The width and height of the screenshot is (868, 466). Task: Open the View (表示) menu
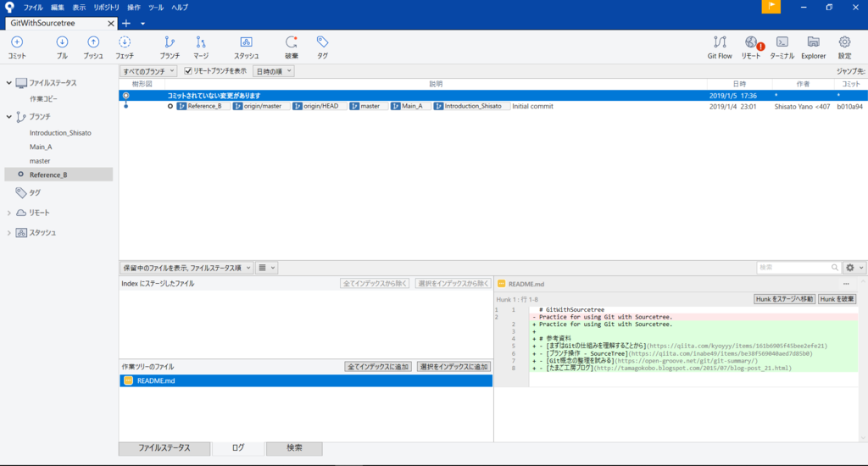[79, 8]
